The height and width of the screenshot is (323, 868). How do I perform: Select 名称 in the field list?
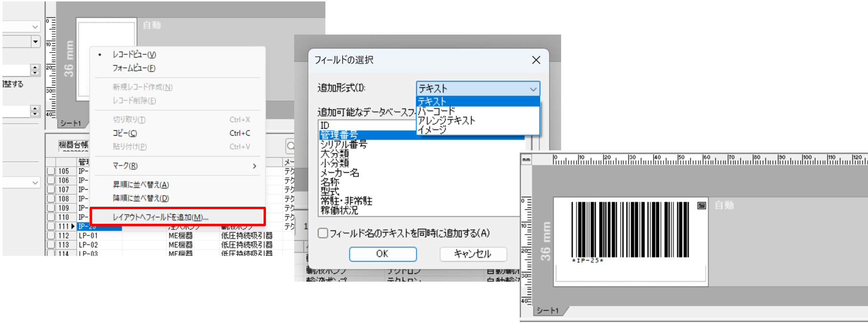point(330,182)
